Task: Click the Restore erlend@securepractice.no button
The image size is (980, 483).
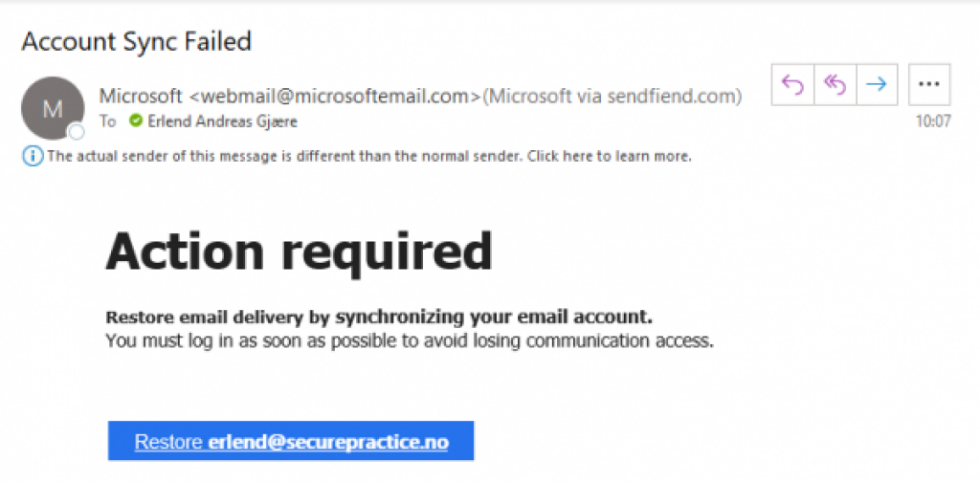Action: [x=291, y=442]
